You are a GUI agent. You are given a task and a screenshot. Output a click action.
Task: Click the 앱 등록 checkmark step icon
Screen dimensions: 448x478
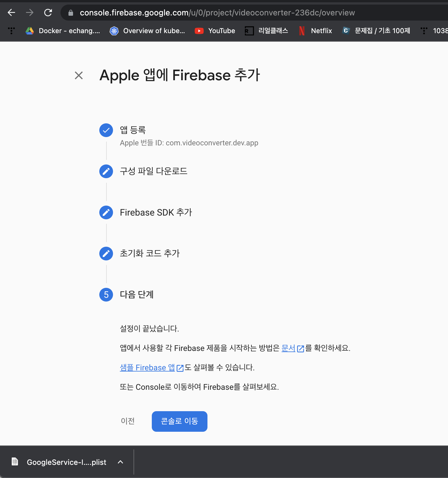[x=106, y=130]
